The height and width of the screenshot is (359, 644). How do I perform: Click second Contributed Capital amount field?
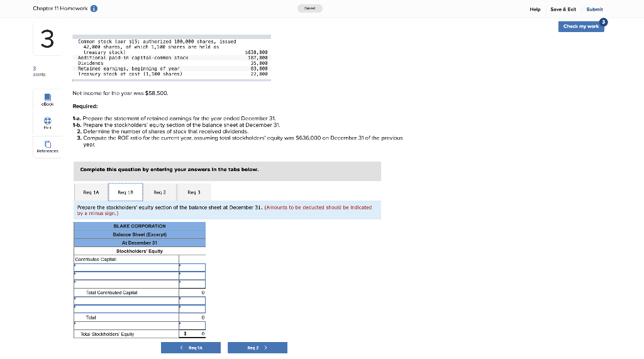click(192, 276)
